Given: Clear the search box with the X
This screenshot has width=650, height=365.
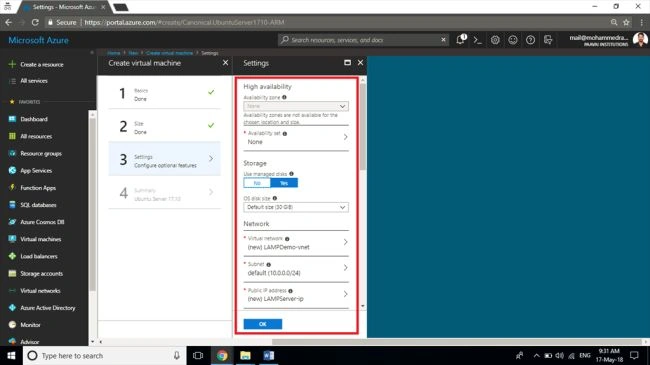Looking at the screenshot, I should 443,40.
